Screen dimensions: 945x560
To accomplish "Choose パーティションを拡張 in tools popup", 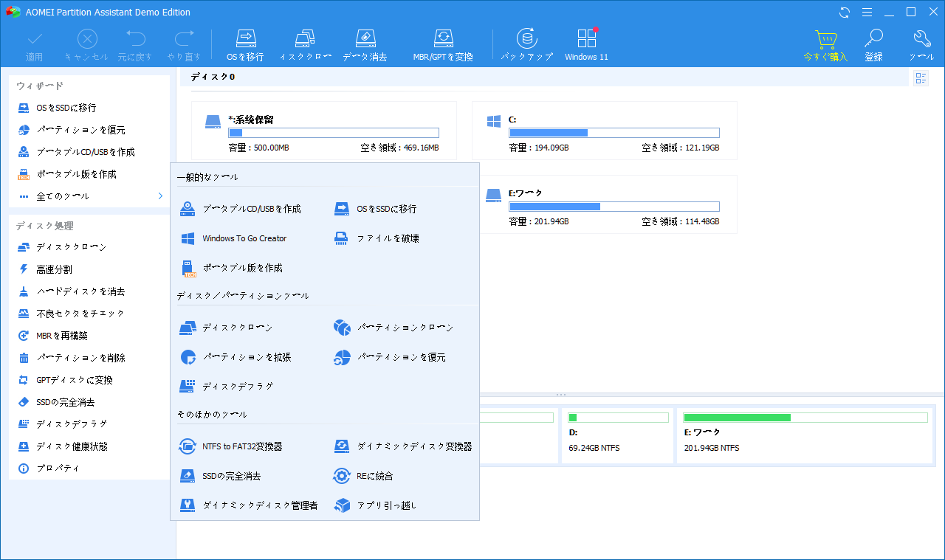I will pyautogui.click(x=236, y=357).
